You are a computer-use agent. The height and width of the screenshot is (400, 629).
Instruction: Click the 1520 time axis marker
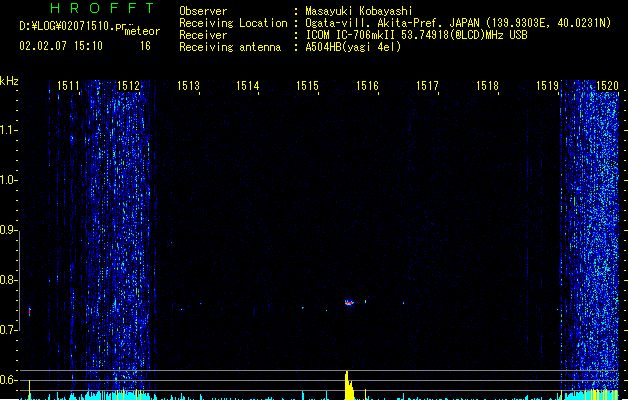(607, 86)
